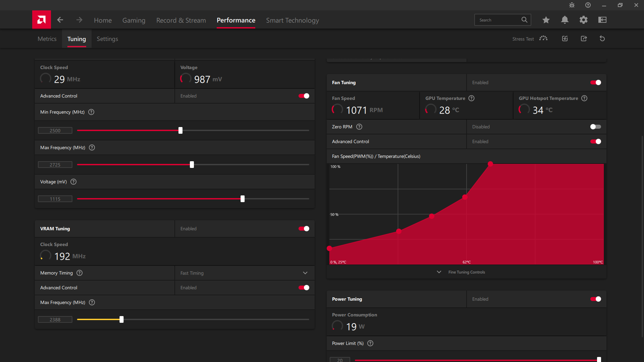Go forward with the right arrow
This screenshot has height=362, width=644.
click(x=79, y=20)
